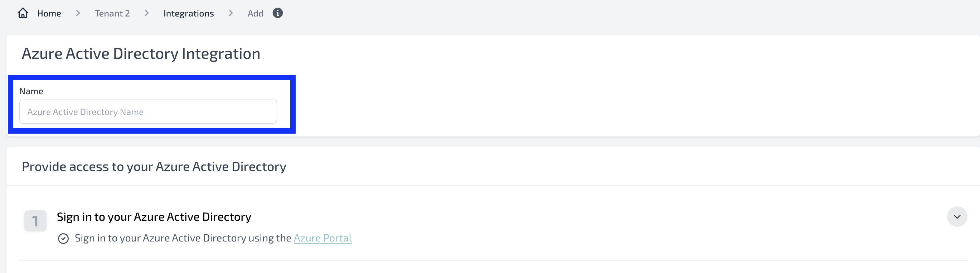The image size is (980, 273).
Task: Navigate to the Tenant 2 breadcrumb
Action: pos(112,13)
